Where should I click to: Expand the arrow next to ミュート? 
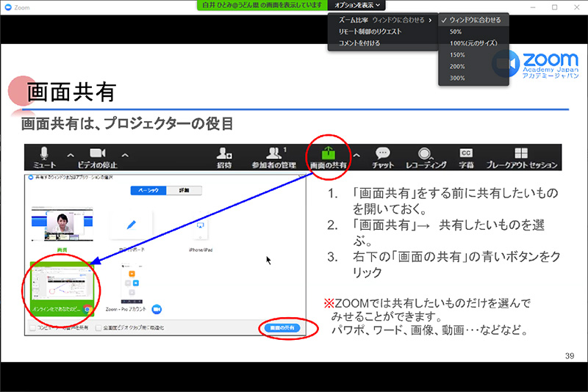[x=71, y=155]
